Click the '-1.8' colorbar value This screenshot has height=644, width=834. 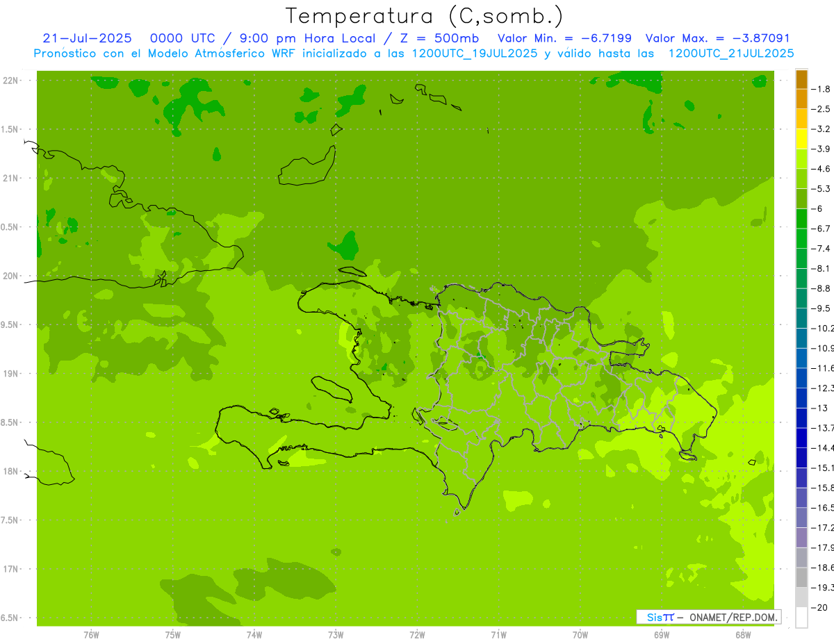[821, 89]
